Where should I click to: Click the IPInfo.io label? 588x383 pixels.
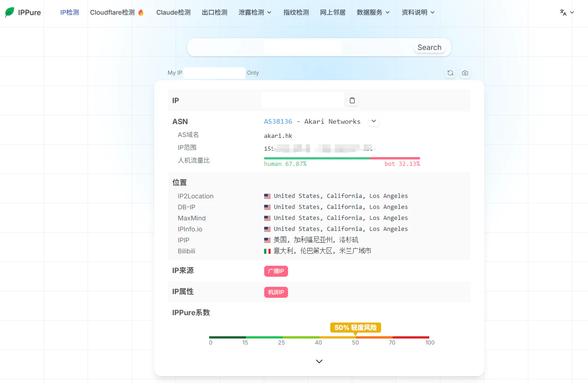click(x=190, y=229)
